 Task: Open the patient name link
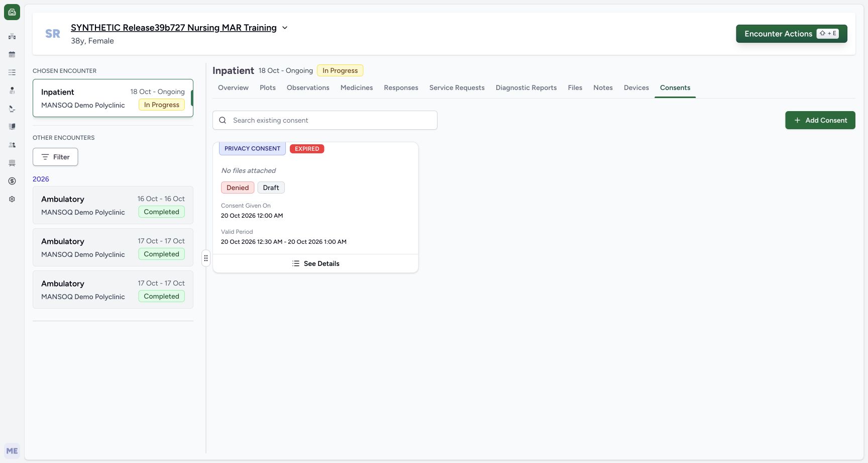pos(174,28)
